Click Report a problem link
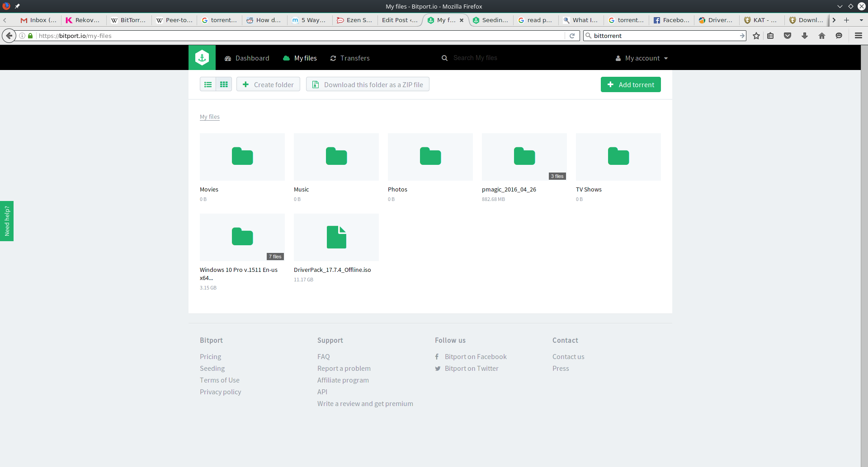Image resolution: width=868 pixels, height=467 pixels. point(344,369)
